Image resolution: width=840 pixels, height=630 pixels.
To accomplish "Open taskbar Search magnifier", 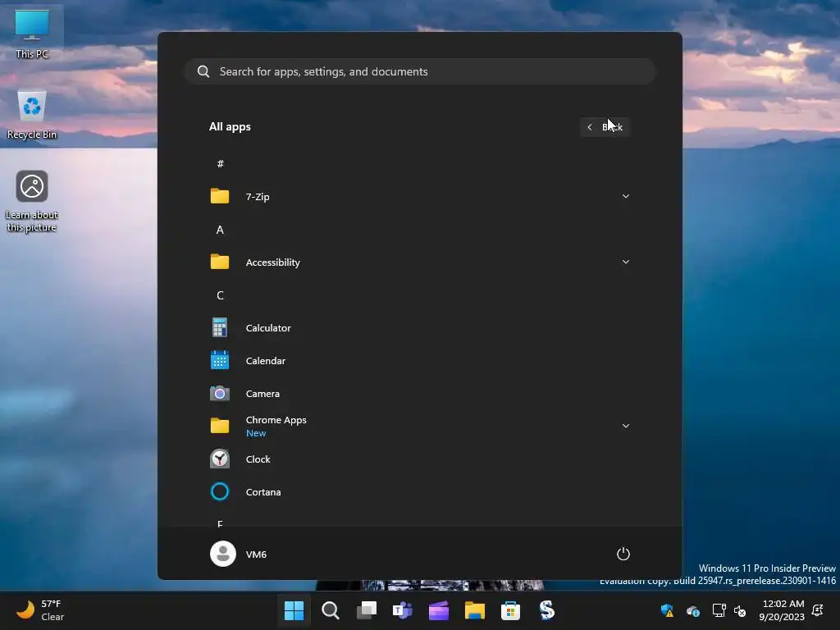I will click(x=331, y=610).
